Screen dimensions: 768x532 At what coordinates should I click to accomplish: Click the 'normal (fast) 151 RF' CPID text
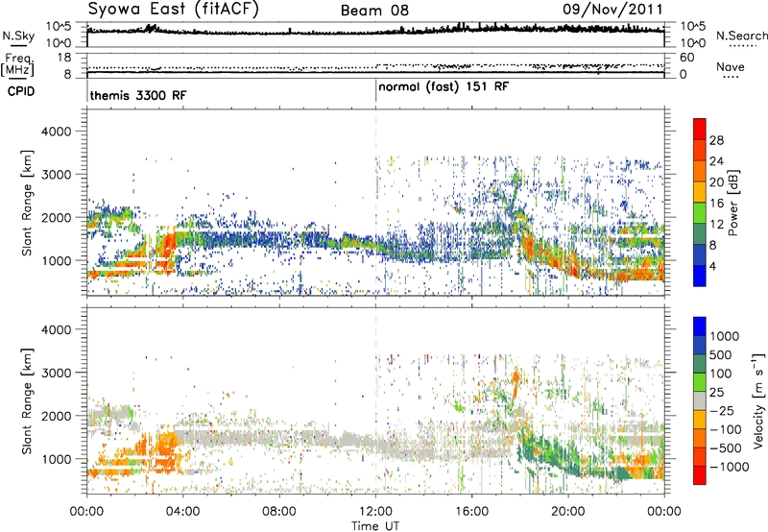coord(444,87)
